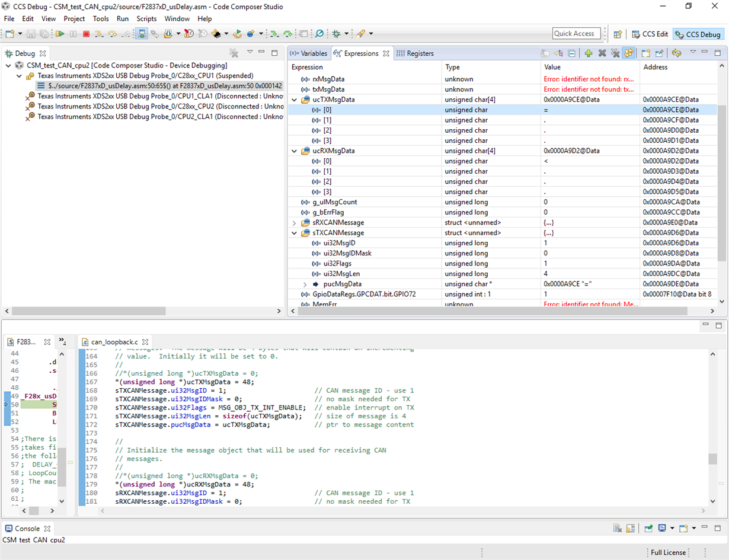Toggle Show Logical Structure in Expressions toolbar
Image resolution: width=729 pixels, height=560 pixels.
point(558,53)
